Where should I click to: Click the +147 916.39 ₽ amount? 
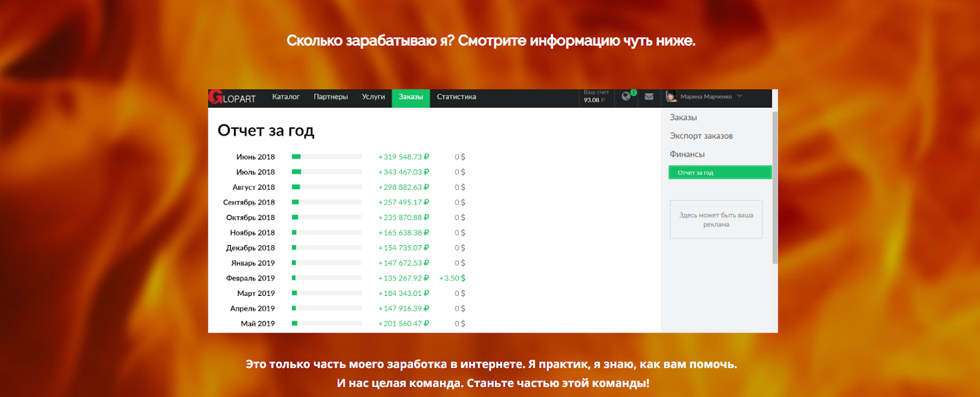[404, 309]
